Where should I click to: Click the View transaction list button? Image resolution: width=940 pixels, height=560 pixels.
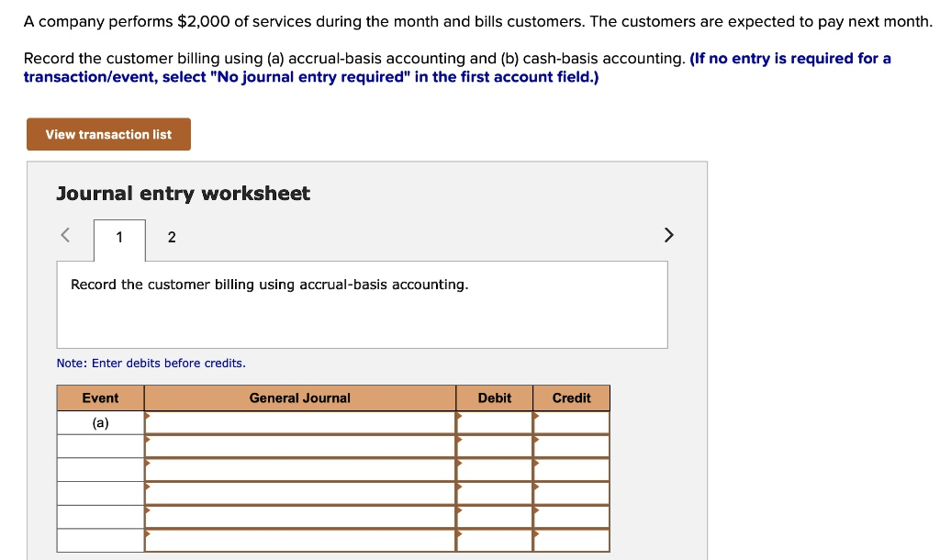tap(108, 134)
